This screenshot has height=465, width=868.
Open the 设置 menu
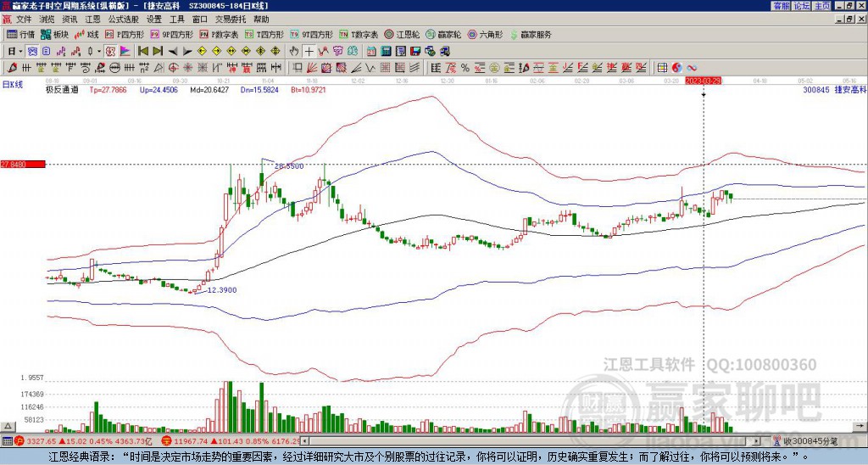(x=154, y=20)
